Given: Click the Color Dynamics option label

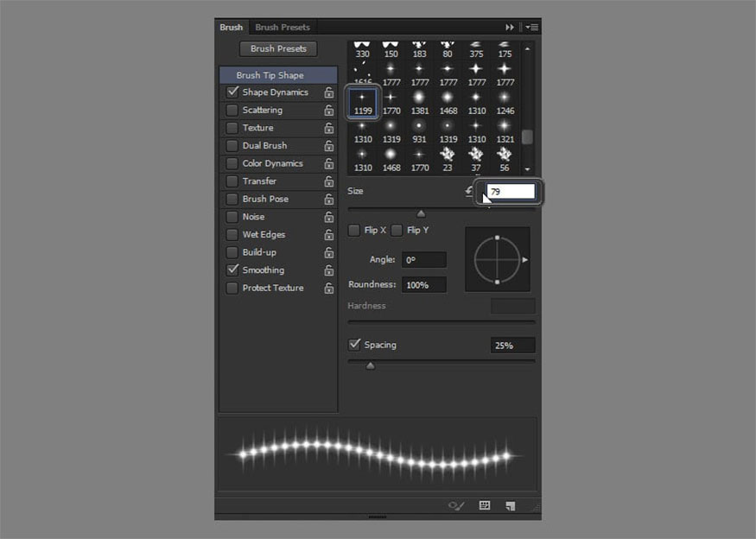Looking at the screenshot, I should click(272, 163).
